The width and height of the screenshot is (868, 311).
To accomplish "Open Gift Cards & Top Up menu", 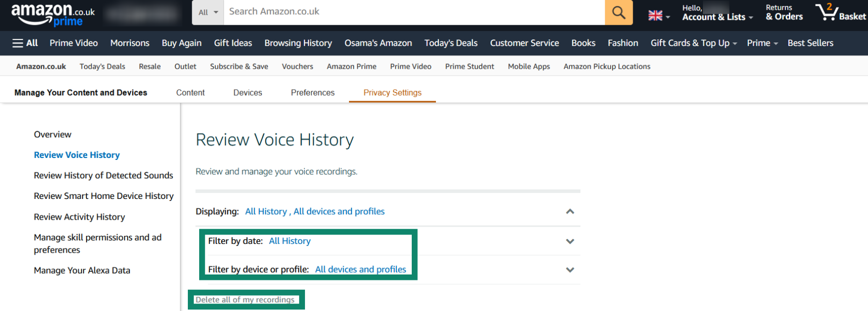I will click(693, 43).
